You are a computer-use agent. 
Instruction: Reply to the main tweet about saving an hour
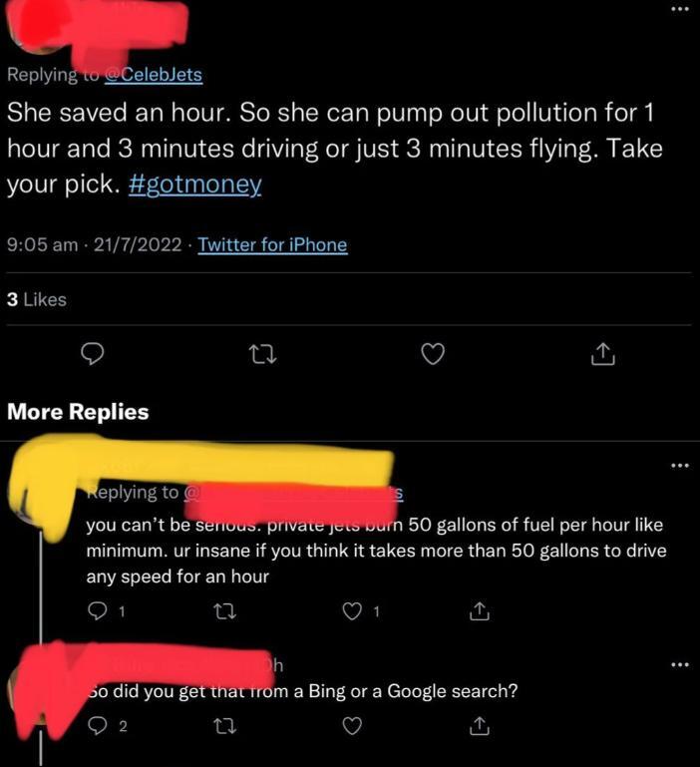coord(93,353)
